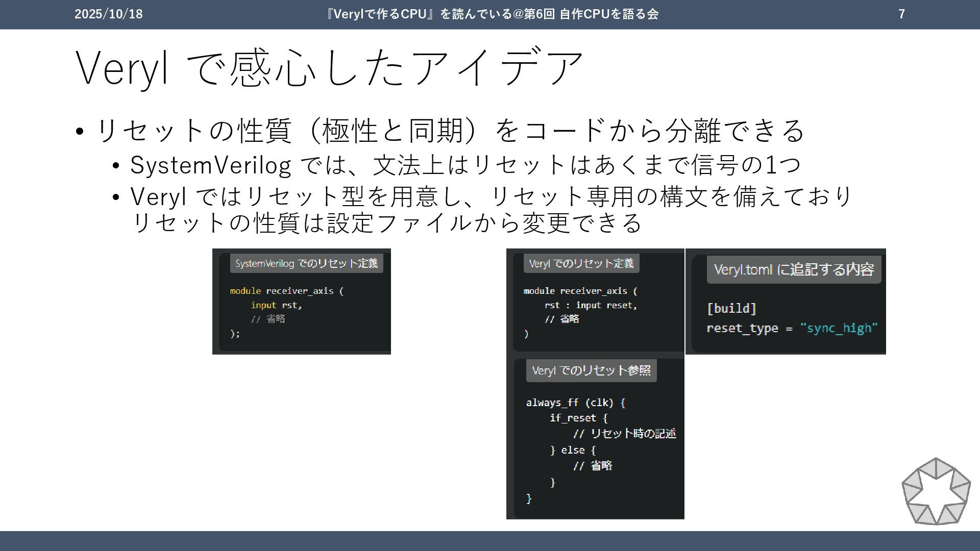Click the header presentation title text
980x551 pixels.
[x=492, y=14]
